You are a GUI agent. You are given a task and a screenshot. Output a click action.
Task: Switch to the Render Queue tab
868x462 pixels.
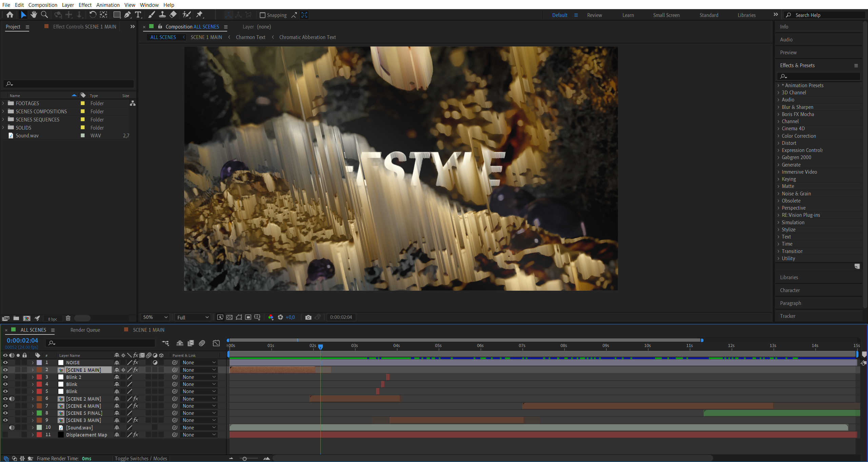pyautogui.click(x=85, y=330)
